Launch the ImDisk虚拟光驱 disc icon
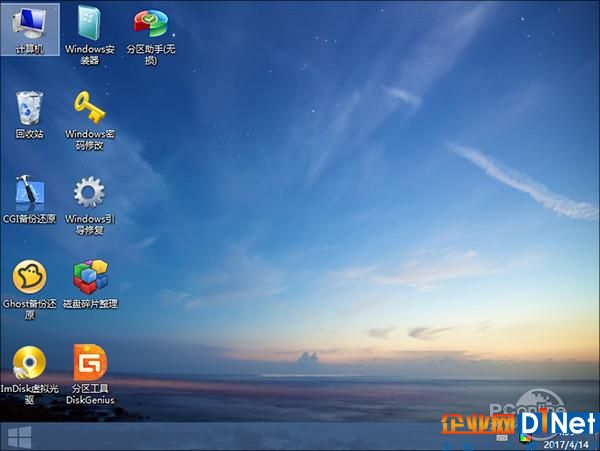 click(29, 374)
